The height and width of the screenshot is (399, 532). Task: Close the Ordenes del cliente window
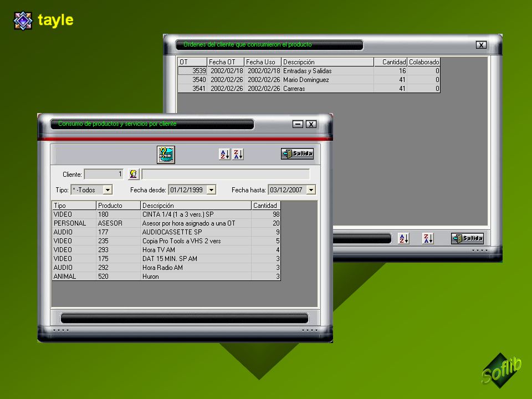[x=481, y=45]
